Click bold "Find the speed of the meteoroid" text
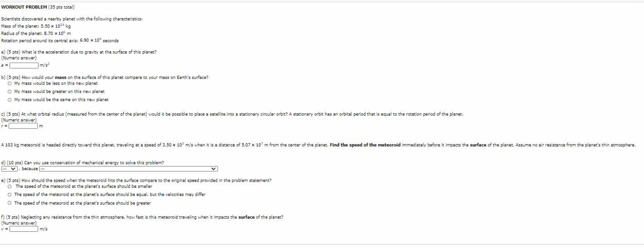This screenshot has width=644, height=248. point(365,145)
